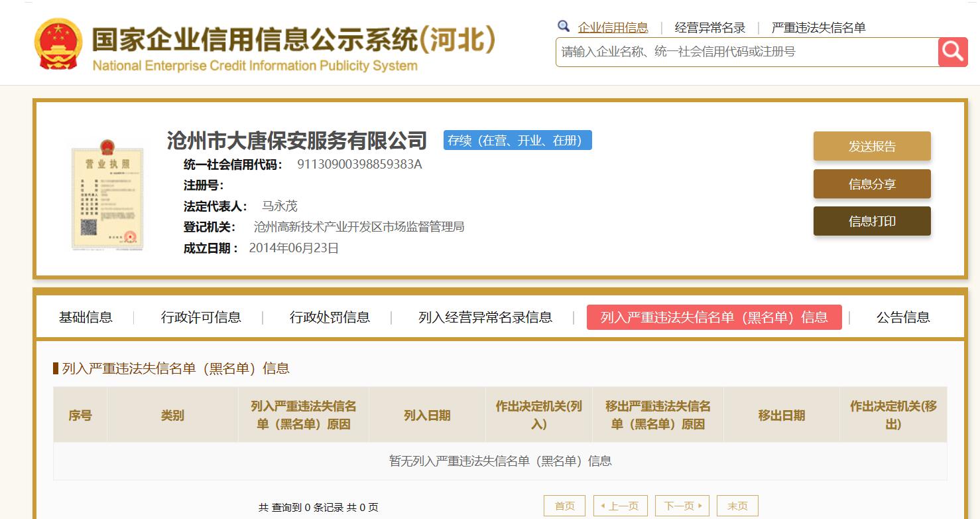Click the 成立日期 label
980x519 pixels.
click(211, 248)
